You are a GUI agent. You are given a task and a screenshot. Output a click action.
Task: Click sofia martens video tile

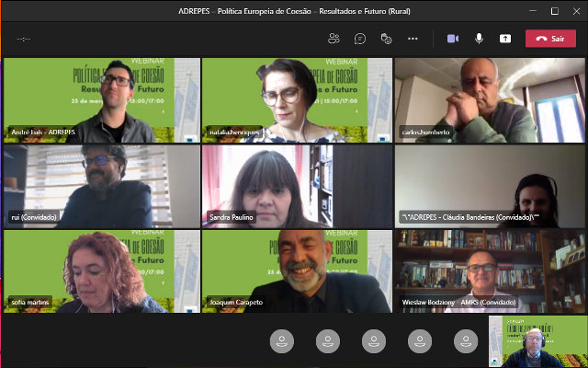click(x=101, y=270)
